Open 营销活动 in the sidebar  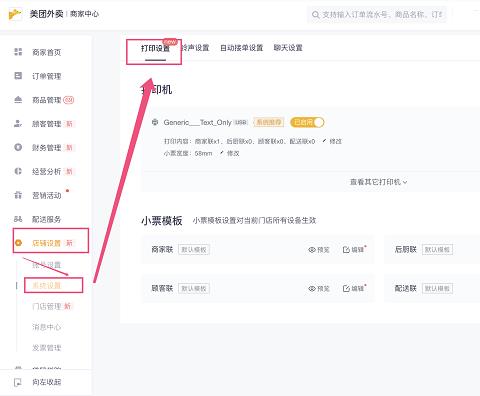coord(47,196)
